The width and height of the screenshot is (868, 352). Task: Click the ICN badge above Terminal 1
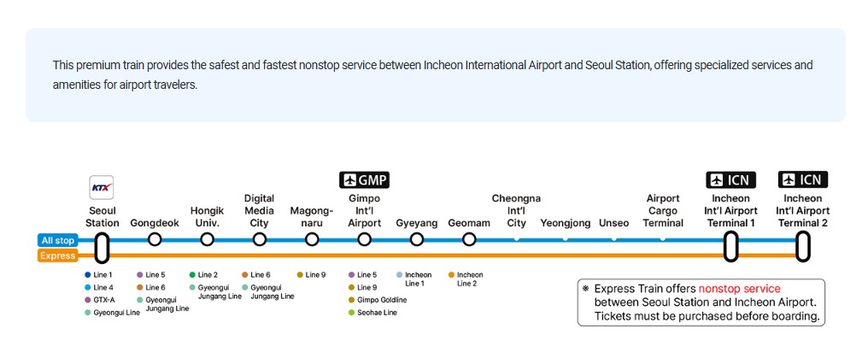click(730, 179)
